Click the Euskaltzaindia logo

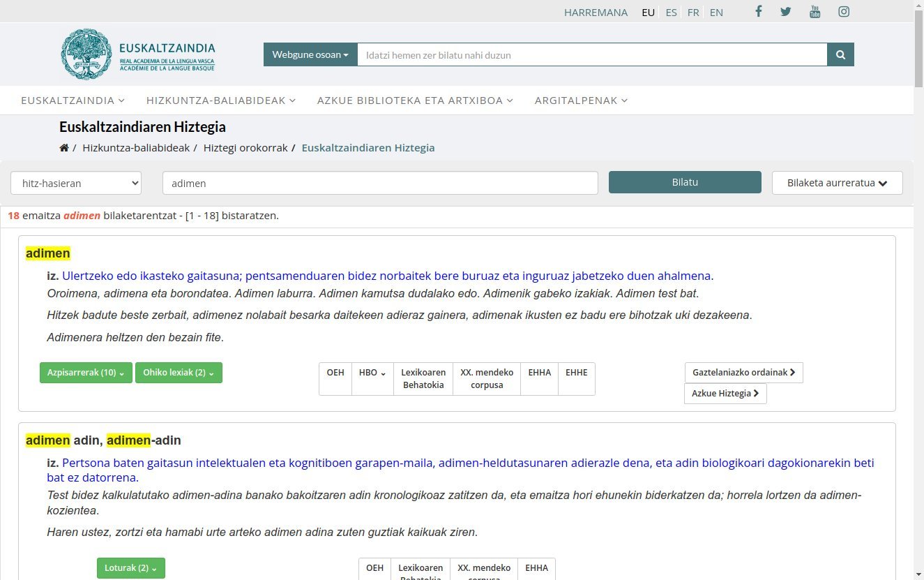click(x=138, y=54)
